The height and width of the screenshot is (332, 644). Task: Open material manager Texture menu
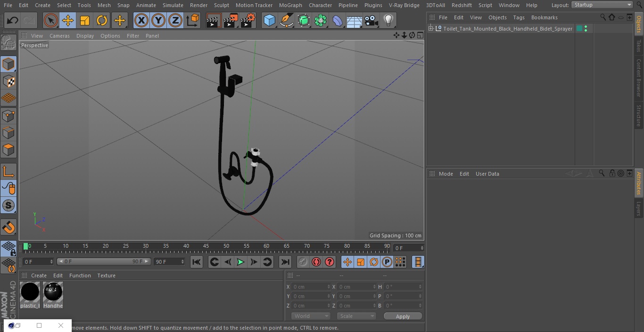pyautogui.click(x=106, y=275)
